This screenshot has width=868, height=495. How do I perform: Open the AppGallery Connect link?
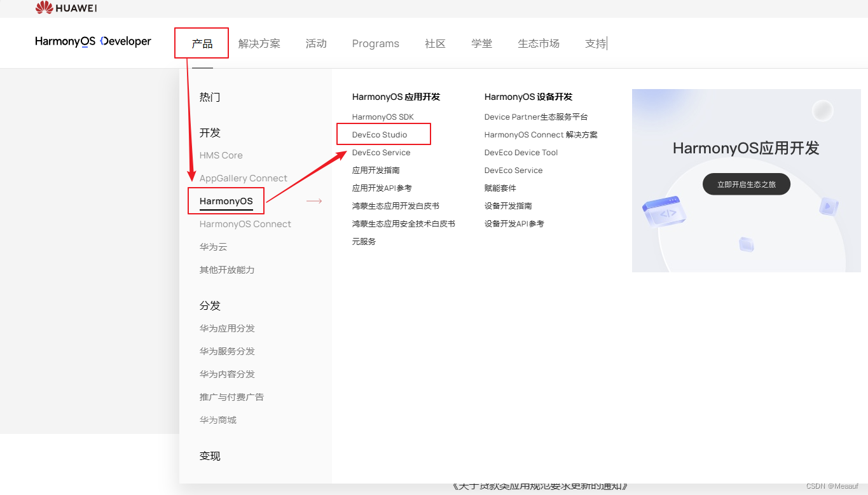point(243,178)
